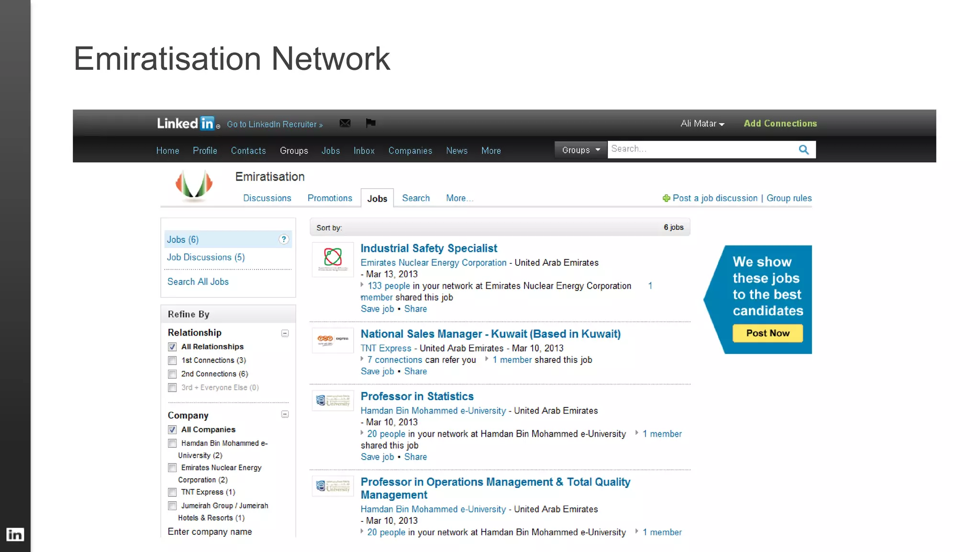Open TNT Express logo thumbnail

333,340
